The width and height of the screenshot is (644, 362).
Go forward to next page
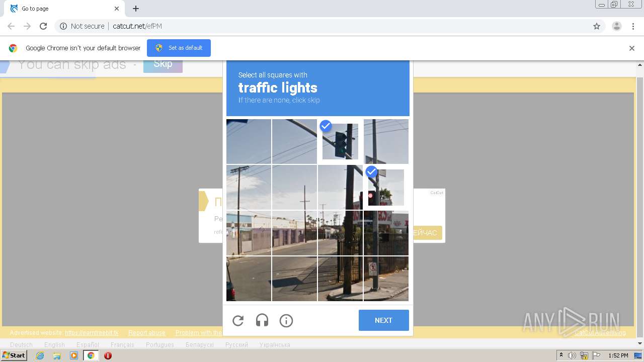point(27,26)
